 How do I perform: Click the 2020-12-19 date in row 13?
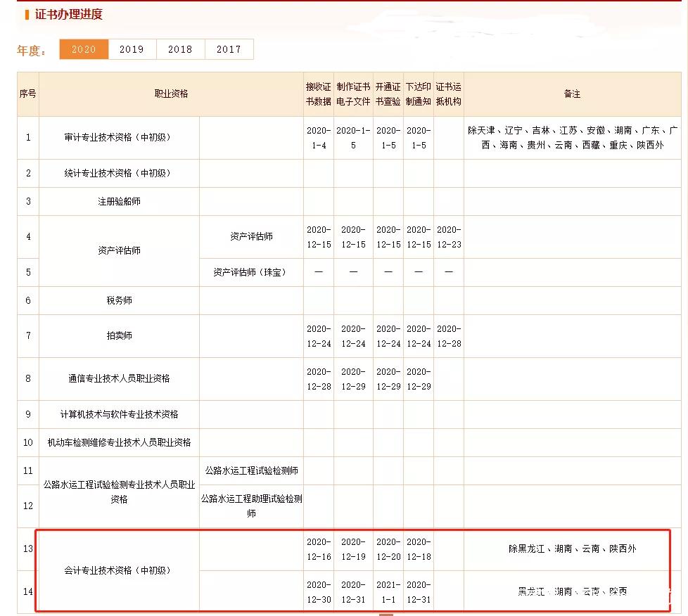click(x=353, y=549)
